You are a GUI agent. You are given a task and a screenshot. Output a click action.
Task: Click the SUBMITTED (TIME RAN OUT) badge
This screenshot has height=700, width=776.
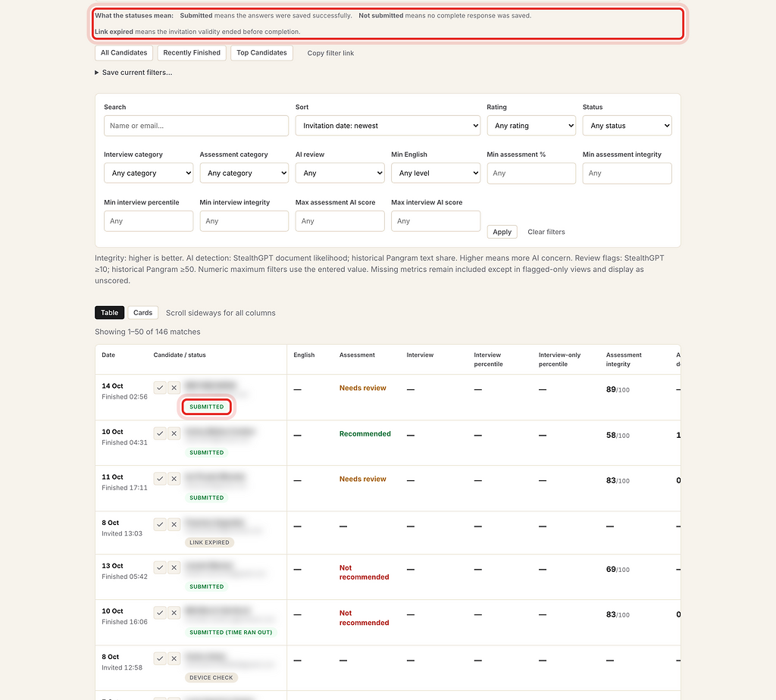click(x=230, y=633)
